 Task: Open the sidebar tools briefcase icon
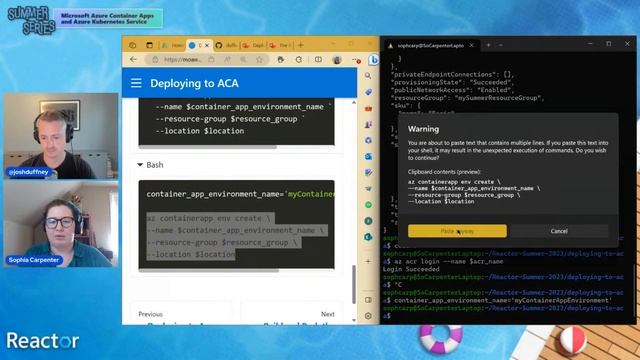pyautogui.click(x=368, y=109)
